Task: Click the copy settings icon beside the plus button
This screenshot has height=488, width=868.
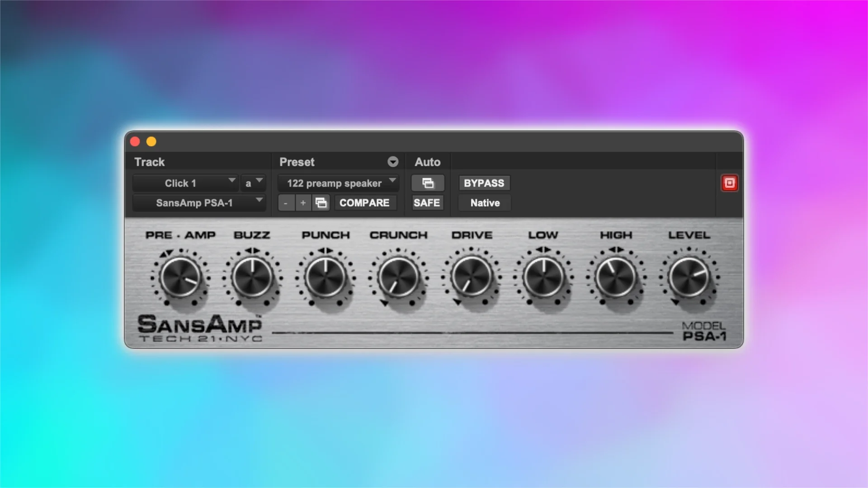Action: (x=321, y=203)
